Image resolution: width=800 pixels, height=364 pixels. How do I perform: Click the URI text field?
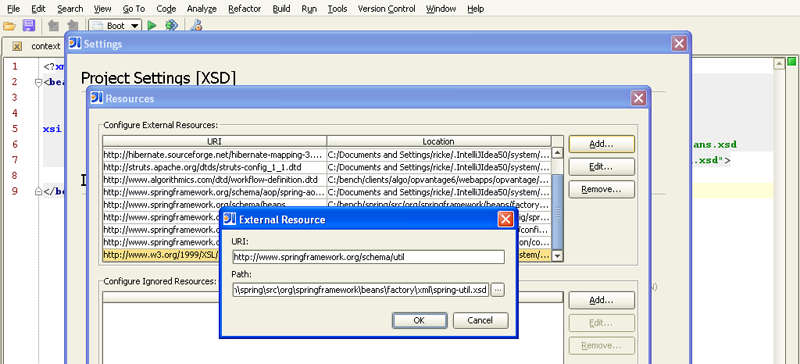click(x=368, y=257)
